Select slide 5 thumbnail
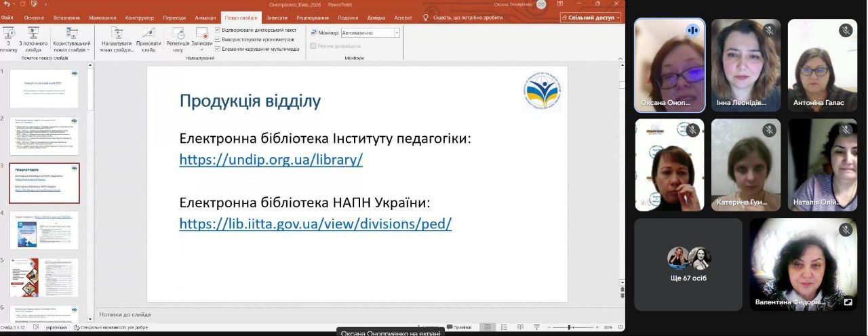Image resolution: width=868 pixels, height=336 pixels. click(x=44, y=278)
